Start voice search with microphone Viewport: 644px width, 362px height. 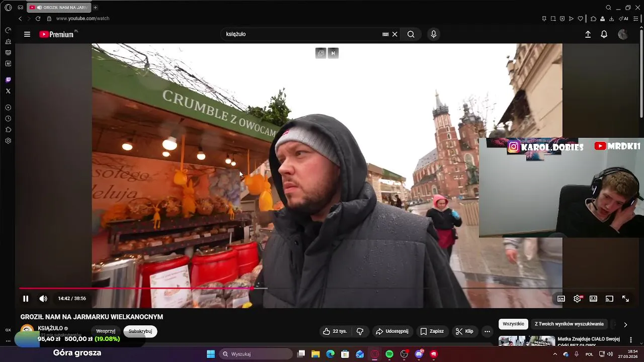point(434,34)
